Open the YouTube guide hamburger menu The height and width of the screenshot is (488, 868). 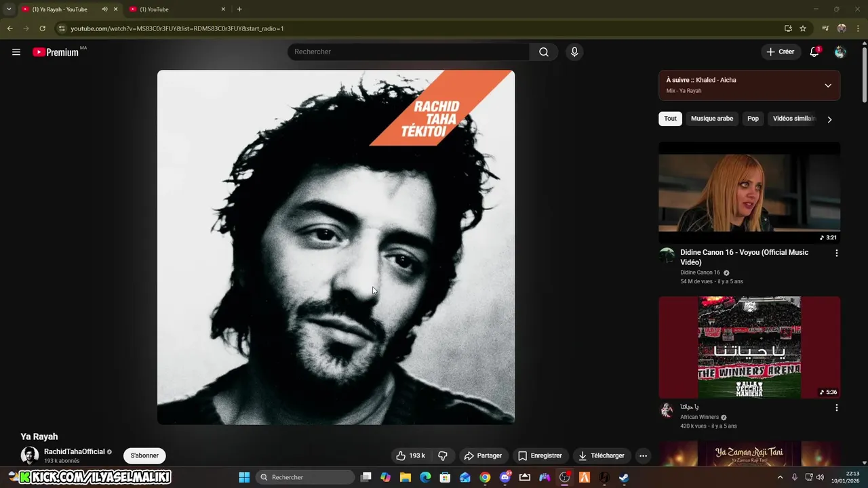[x=16, y=52]
